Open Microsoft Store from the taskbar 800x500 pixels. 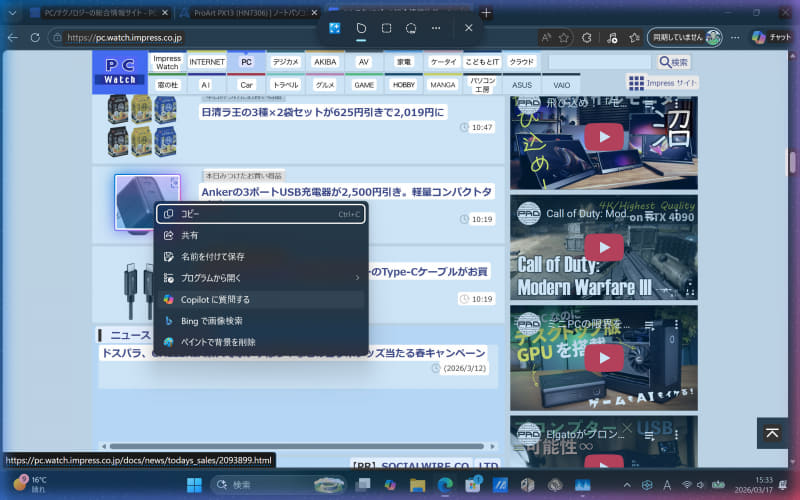point(472,485)
